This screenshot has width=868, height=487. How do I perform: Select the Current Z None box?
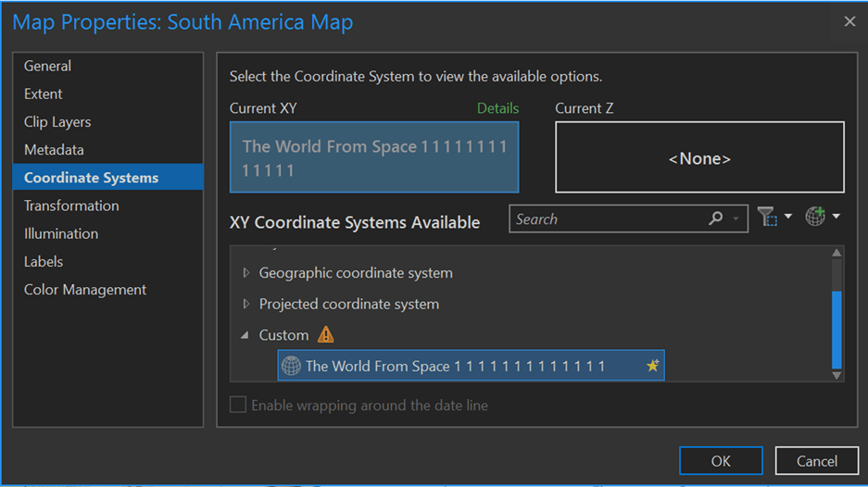pos(699,158)
